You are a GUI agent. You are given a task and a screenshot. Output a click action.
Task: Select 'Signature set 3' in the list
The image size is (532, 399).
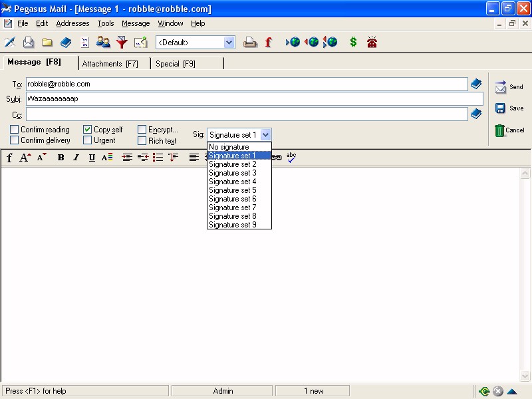239,173
